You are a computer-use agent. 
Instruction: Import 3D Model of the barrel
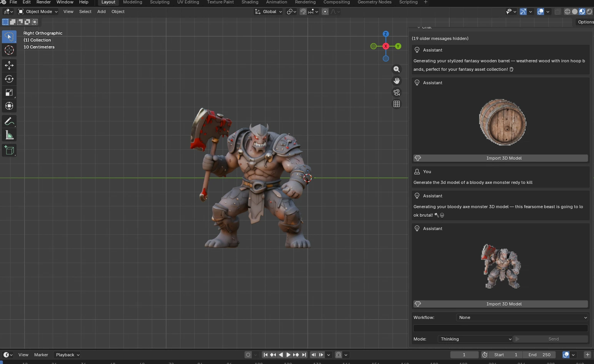point(501,158)
